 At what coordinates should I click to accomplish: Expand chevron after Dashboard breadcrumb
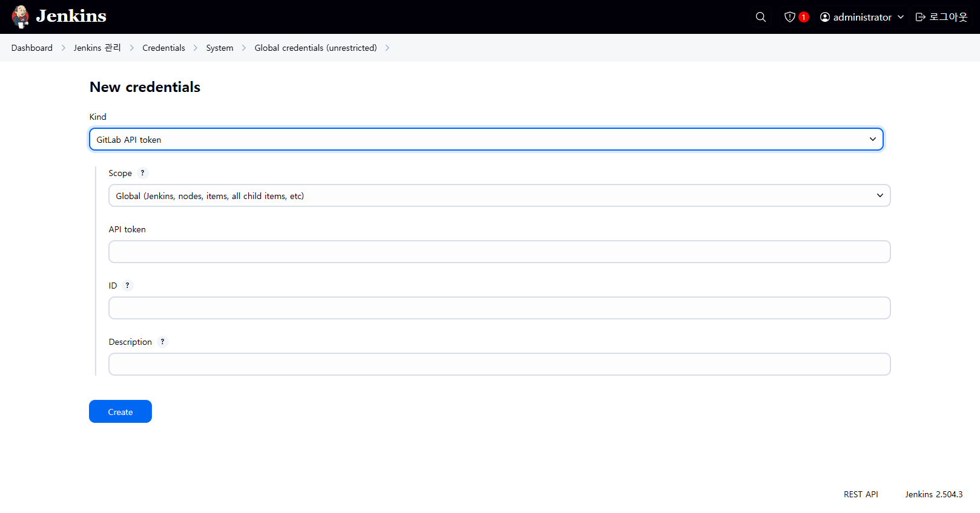coord(63,48)
